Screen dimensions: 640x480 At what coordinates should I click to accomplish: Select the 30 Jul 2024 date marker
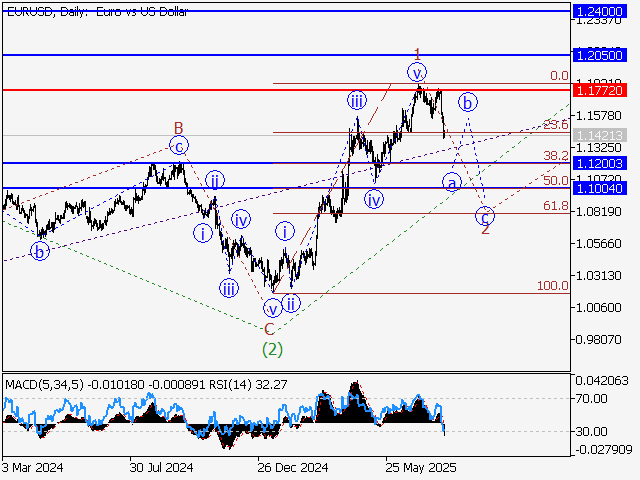click(x=161, y=467)
